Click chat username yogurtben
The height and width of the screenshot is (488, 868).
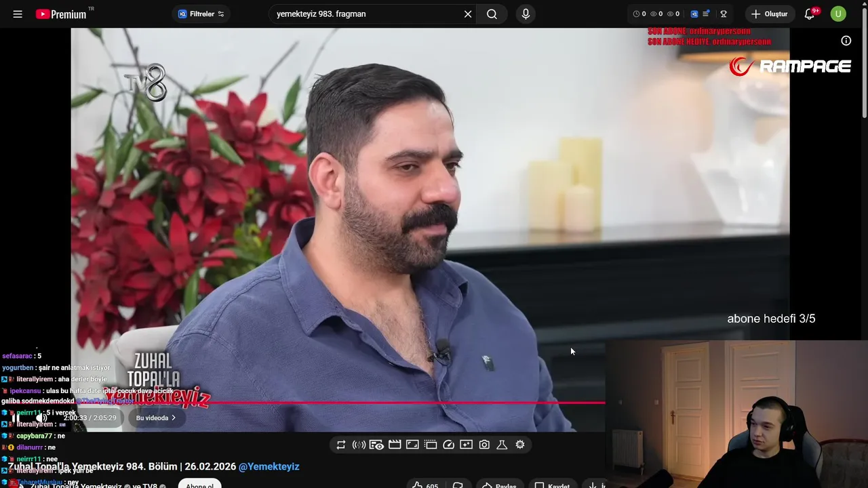(x=18, y=367)
